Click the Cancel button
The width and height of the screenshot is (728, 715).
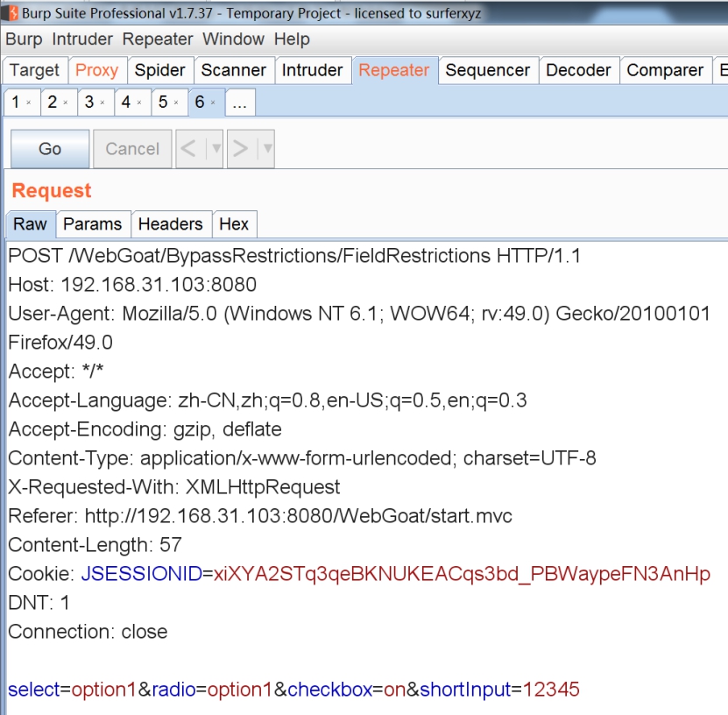[x=132, y=149]
